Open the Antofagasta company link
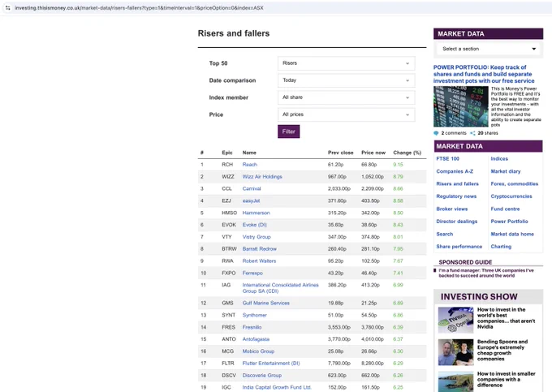 click(x=256, y=339)
